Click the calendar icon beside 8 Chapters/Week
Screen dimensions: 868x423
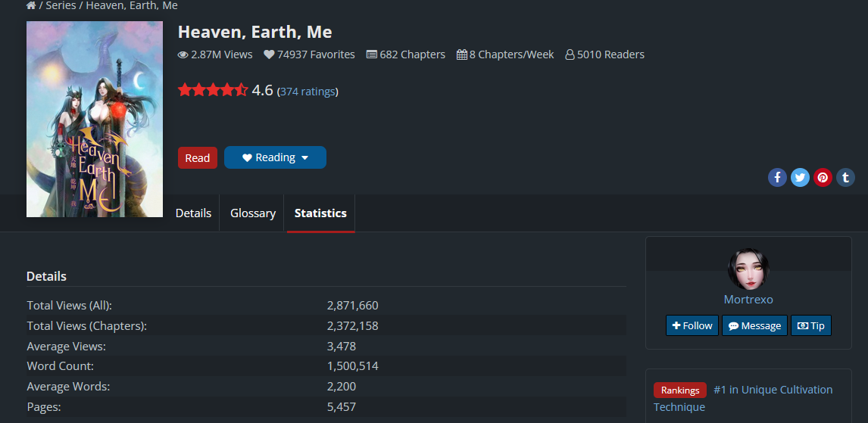[461, 54]
